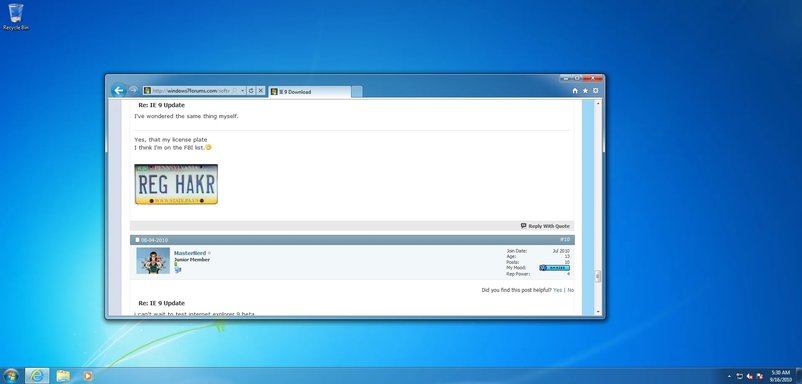Click Internet Explorer taskbar icon

(x=37, y=376)
